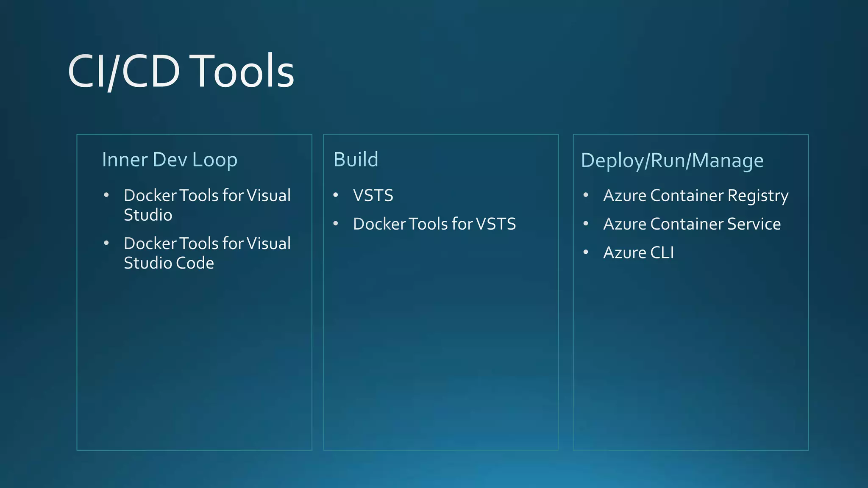Click bullet before Azure Container Service
Viewport: 868px width, 488px height.
(586, 223)
